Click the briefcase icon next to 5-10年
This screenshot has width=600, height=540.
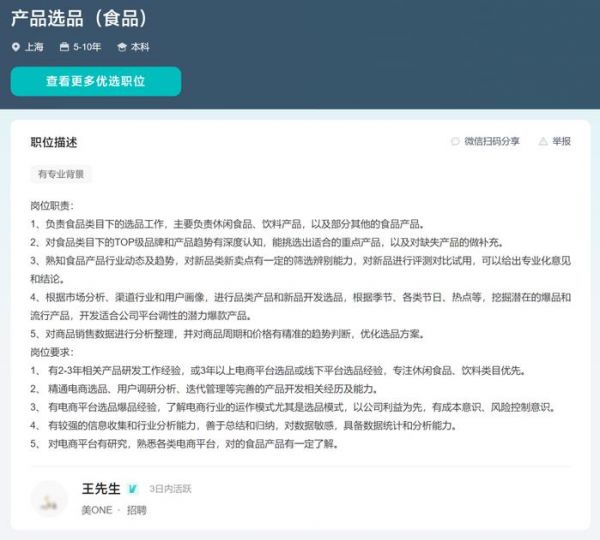tap(64, 47)
